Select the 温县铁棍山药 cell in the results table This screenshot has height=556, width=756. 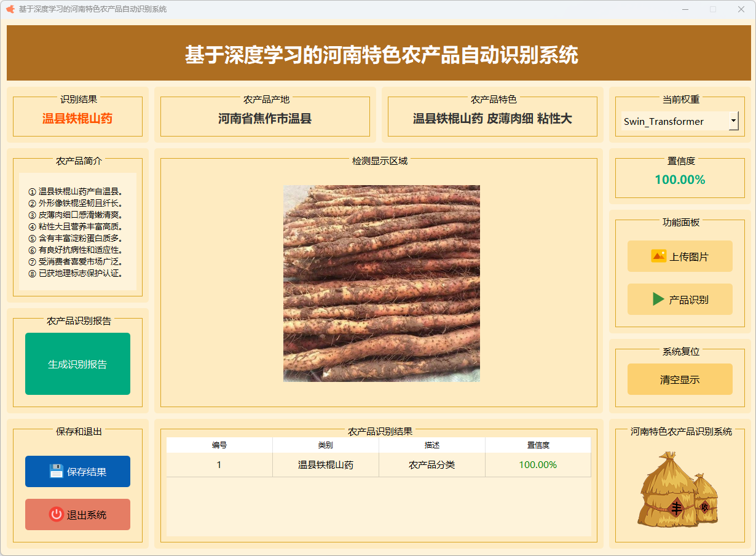click(326, 465)
